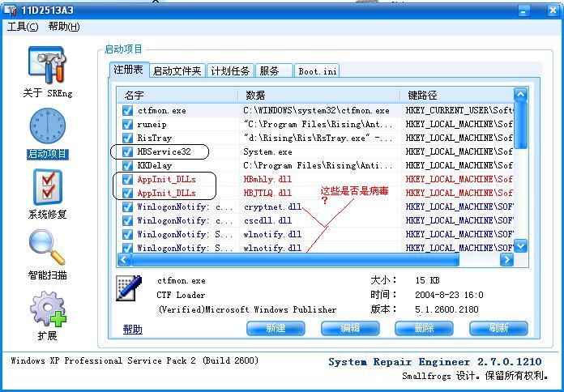Close the 11D2513A3 window
564x392 pixels.
point(553,11)
